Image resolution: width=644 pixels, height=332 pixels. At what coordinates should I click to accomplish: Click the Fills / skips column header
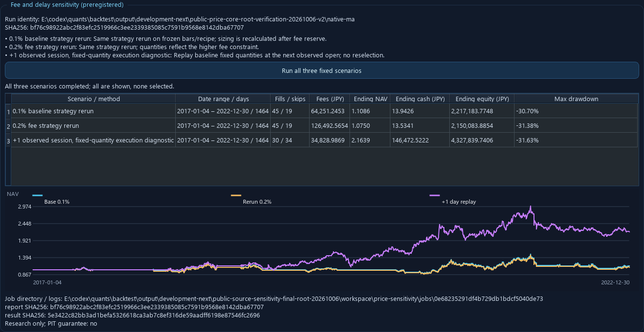(290, 99)
